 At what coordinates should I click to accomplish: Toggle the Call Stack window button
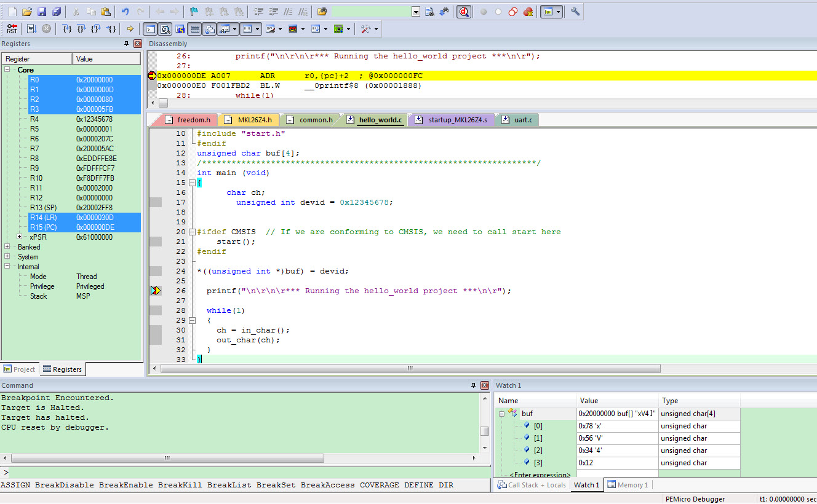209,29
